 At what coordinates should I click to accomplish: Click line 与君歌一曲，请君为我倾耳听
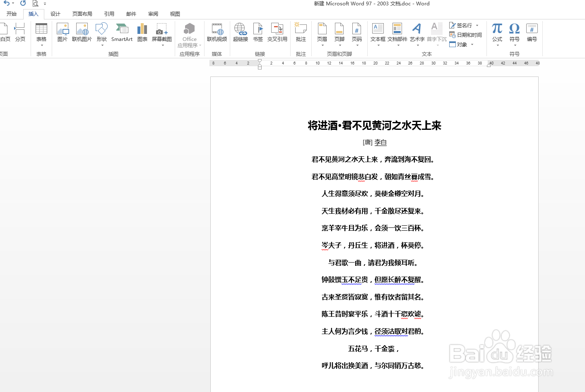[373, 263]
